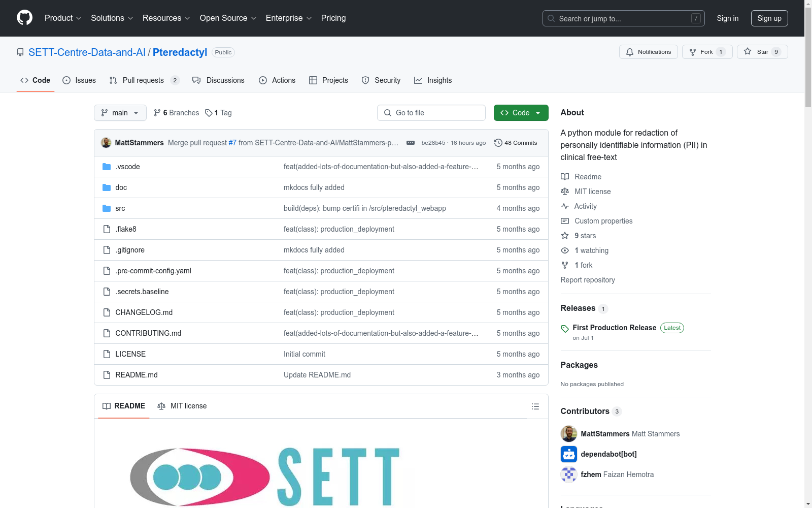
Task: Click MattStammers avatar in commit bar
Action: click(x=106, y=143)
